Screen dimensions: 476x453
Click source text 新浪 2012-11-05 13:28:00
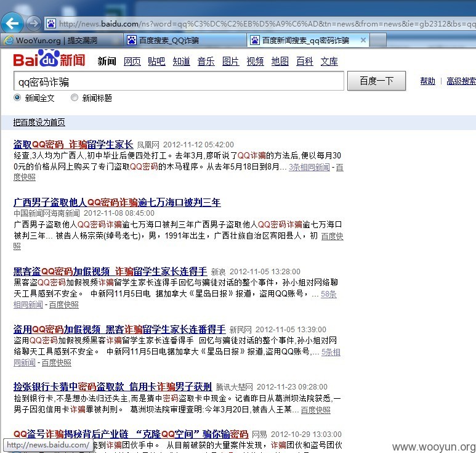pos(256,272)
